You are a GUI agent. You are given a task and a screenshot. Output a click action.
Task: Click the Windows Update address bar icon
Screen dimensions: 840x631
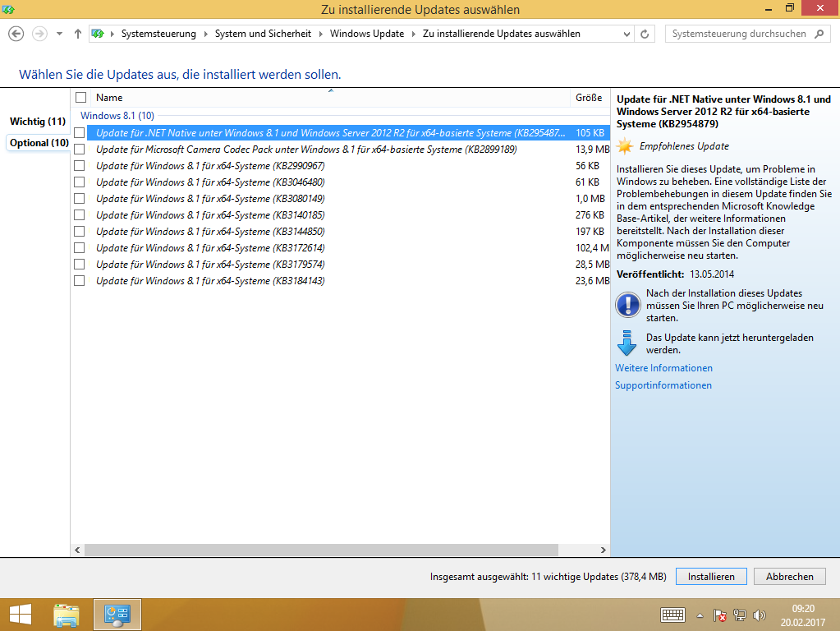pyautogui.click(x=98, y=34)
